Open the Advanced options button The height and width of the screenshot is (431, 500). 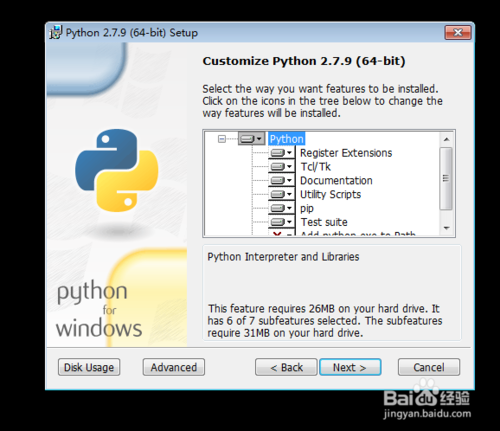[x=174, y=367]
